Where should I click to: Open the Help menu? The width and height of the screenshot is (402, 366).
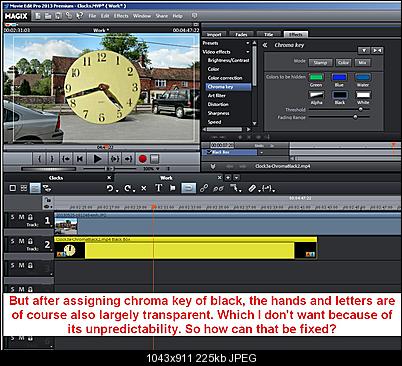[x=177, y=16]
